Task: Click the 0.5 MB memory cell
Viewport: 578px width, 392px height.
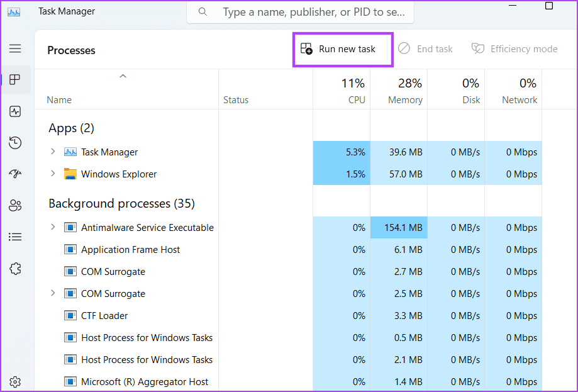Action: pyautogui.click(x=399, y=338)
